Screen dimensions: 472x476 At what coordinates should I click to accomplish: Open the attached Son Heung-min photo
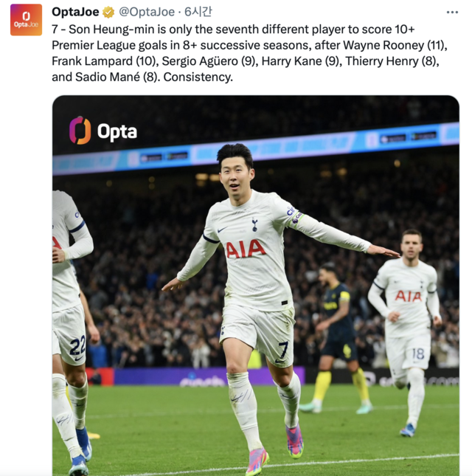255,286
